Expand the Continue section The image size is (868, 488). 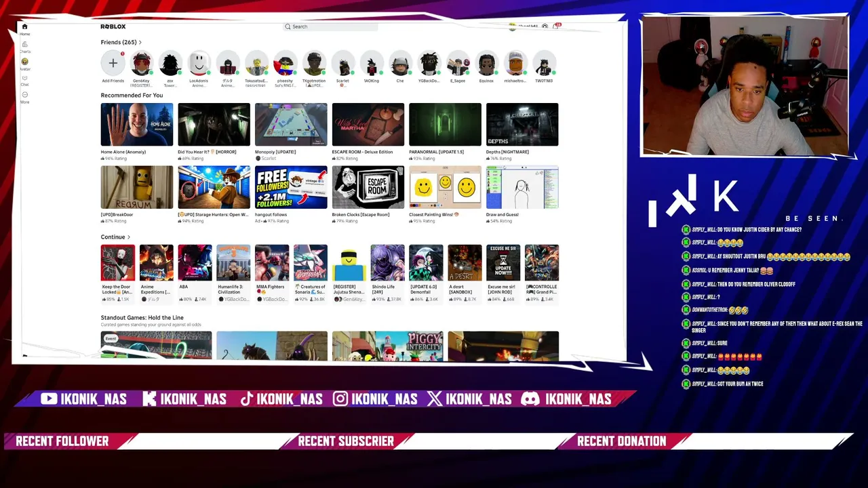click(115, 237)
